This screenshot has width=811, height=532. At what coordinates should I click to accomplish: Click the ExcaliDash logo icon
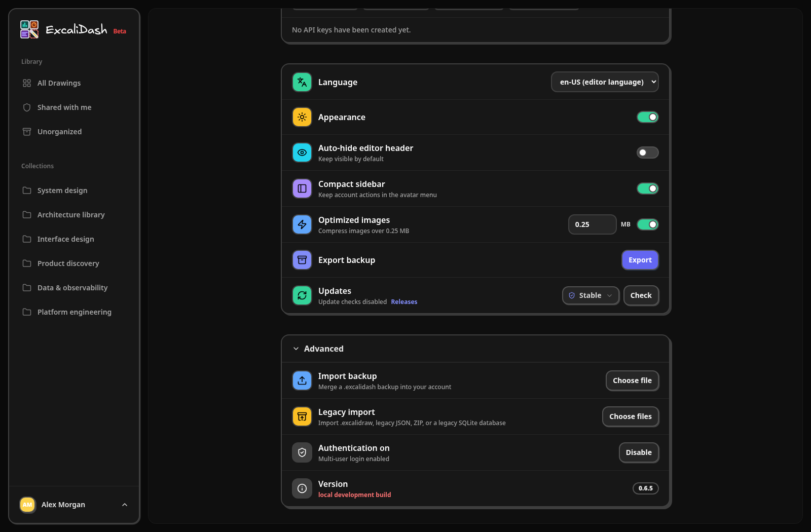[x=29, y=29]
